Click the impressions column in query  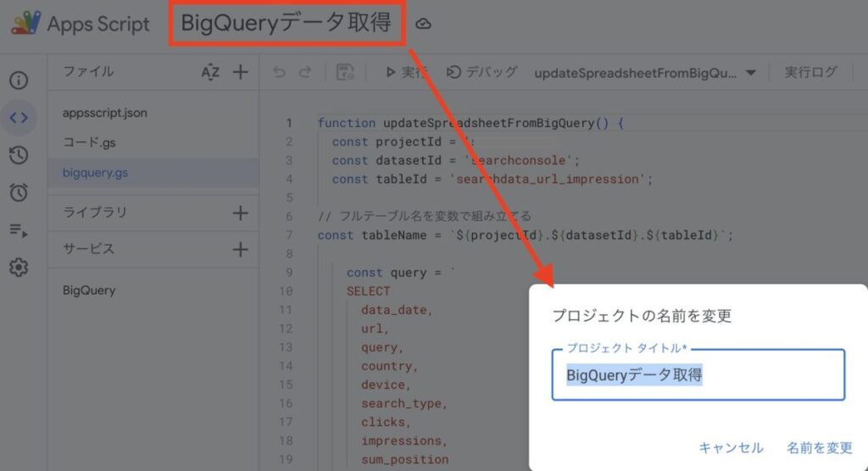[x=403, y=441]
